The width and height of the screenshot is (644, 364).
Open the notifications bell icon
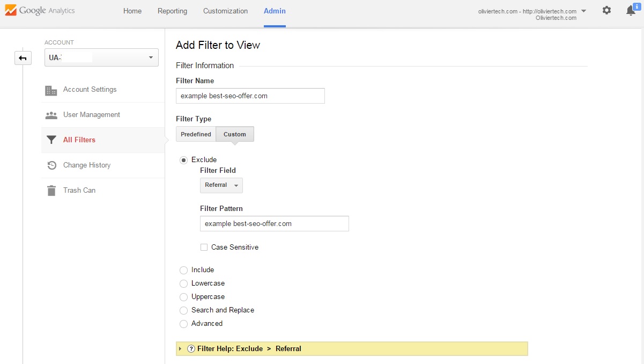pos(631,11)
